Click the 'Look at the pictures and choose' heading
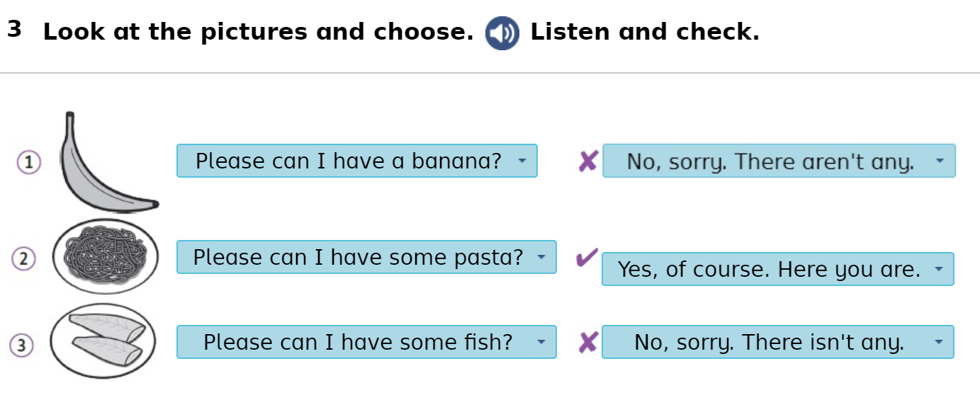Viewport: 980px width, 395px height. pyautogui.click(x=258, y=33)
